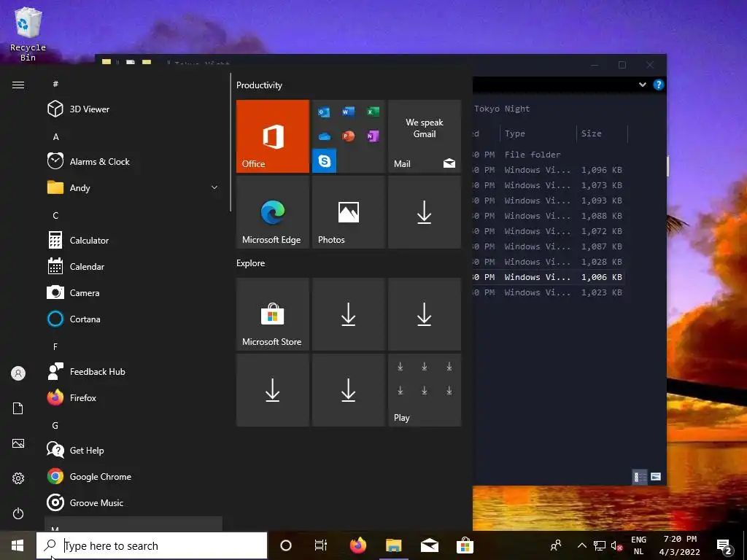
Task: Expand the Start menu hamburger button
Action: click(18, 85)
